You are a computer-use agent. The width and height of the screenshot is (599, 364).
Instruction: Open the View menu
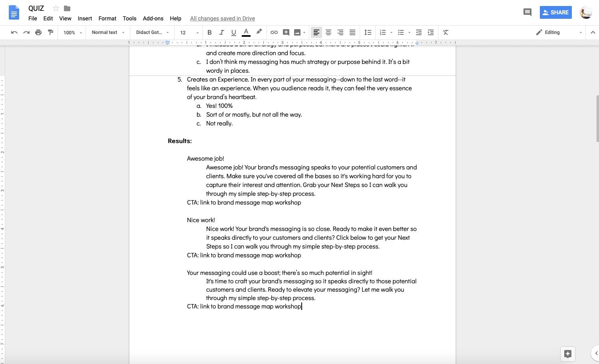[65, 18]
